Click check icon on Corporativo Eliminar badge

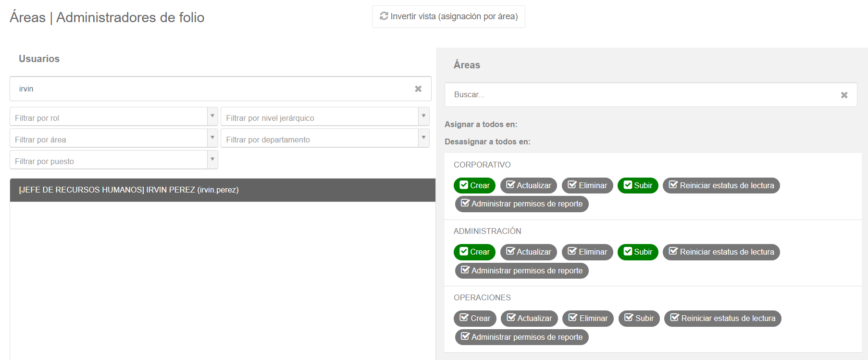pos(572,185)
